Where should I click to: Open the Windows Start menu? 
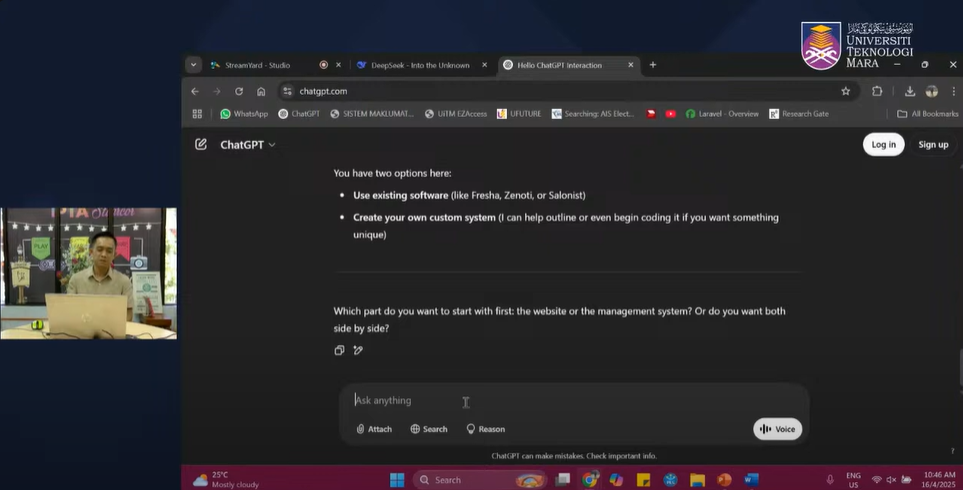tap(397, 480)
